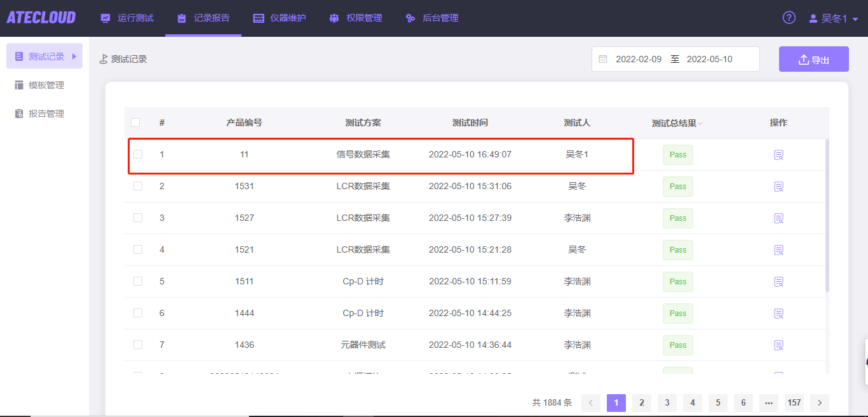Image resolution: width=868 pixels, height=417 pixels.
Task: Go to page 157 in pagination
Action: [x=794, y=402]
